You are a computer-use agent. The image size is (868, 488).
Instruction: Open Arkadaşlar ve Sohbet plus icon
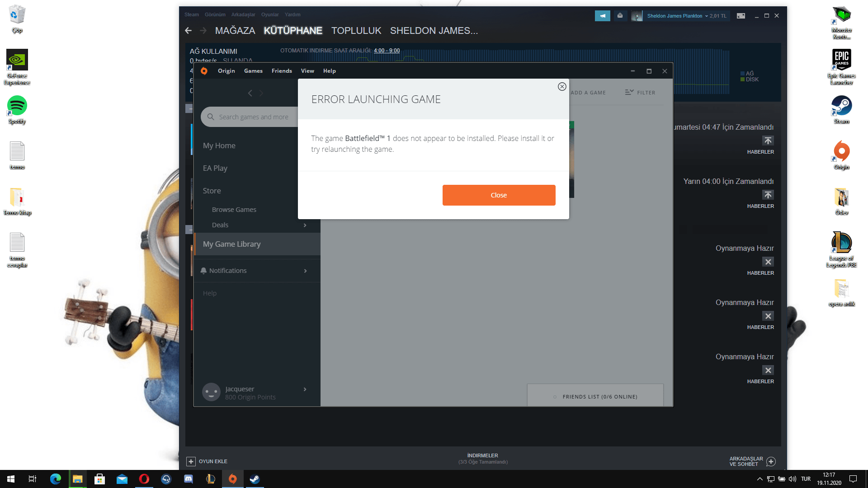(771, 461)
